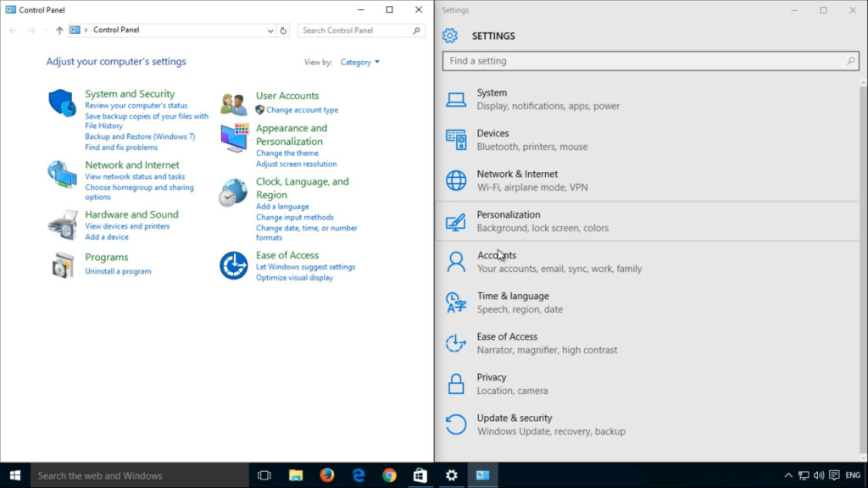Open the Windows Start button
The height and width of the screenshot is (488, 868).
point(15,475)
